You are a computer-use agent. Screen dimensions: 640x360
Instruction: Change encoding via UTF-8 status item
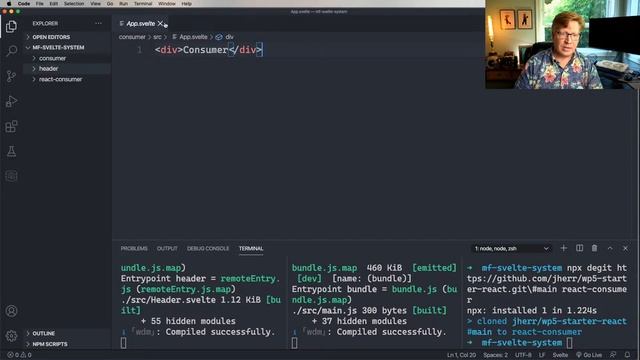[523, 355]
